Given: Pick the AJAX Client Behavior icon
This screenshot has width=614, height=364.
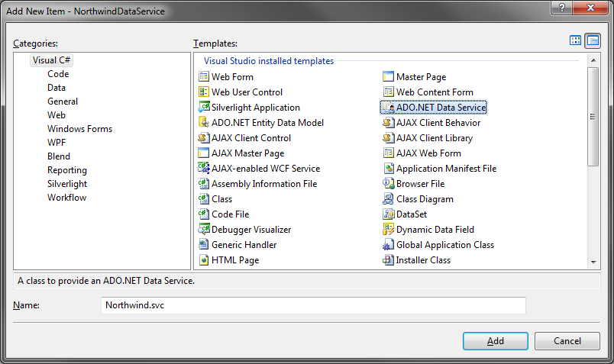Looking at the screenshot, I should point(389,123).
